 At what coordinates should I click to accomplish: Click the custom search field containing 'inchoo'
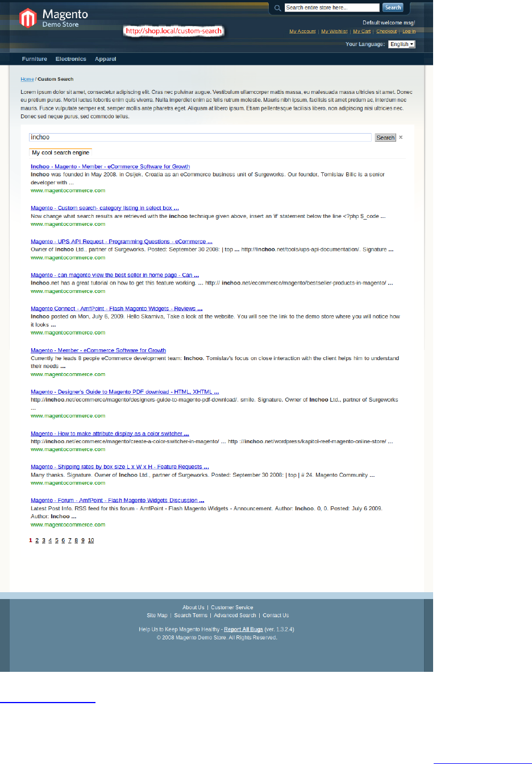[200, 137]
